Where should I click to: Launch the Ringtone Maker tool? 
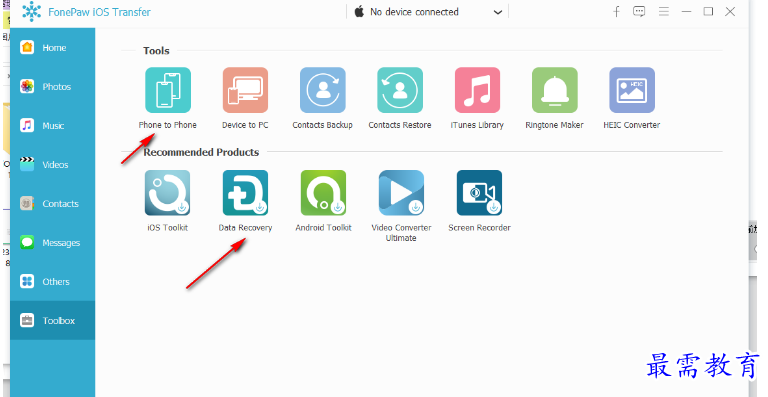coord(554,90)
